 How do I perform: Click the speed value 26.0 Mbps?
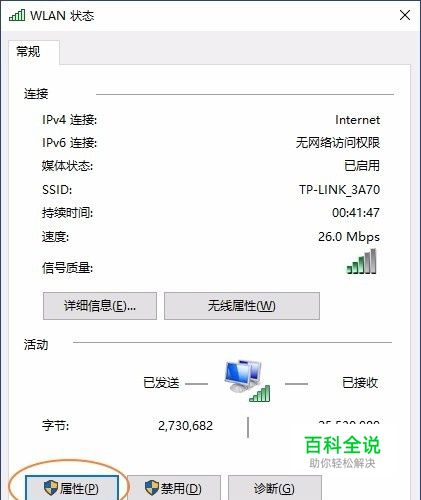pyautogui.click(x=349, y=237)
